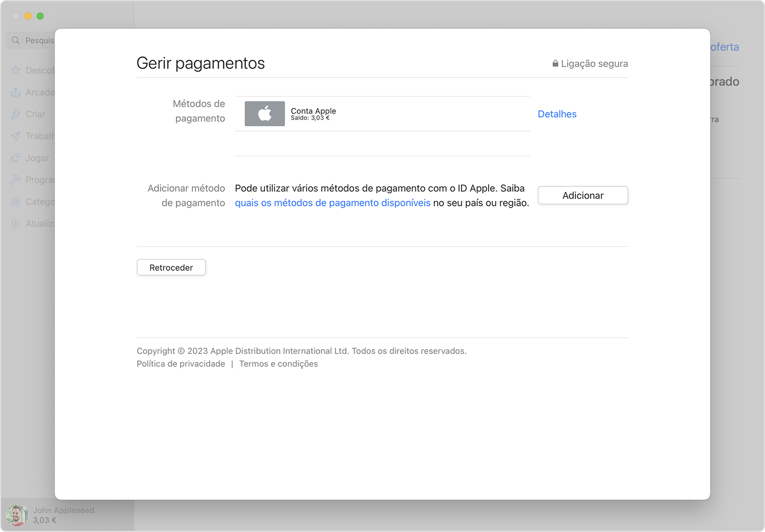Open the Trabalhar paper plane icon
The width and height of the screenshot is (765, 532).
[15, 136]
